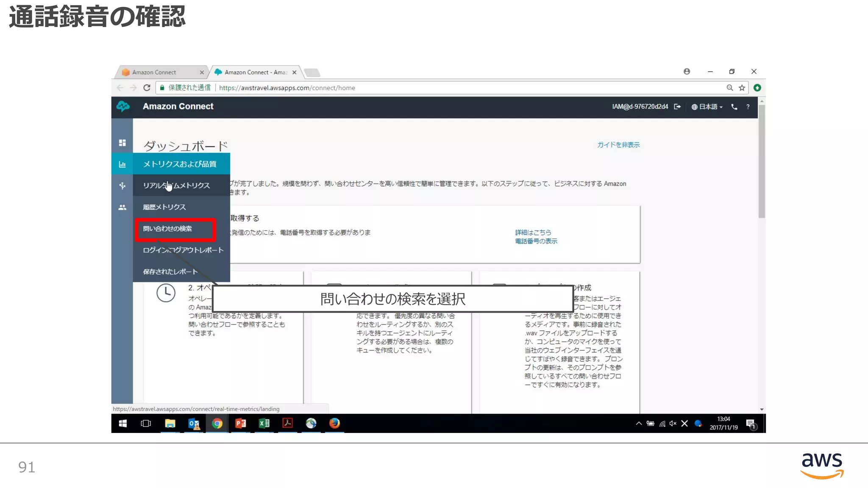Expand the 日本語 language dropdown
The height and width of the screenshot is (488, 868).
point(707,107)
